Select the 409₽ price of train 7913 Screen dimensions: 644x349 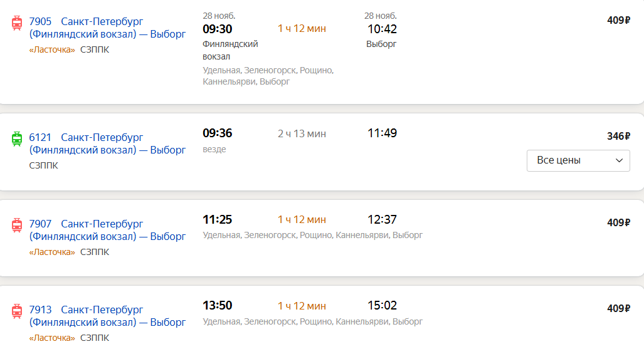coord(618,308)
